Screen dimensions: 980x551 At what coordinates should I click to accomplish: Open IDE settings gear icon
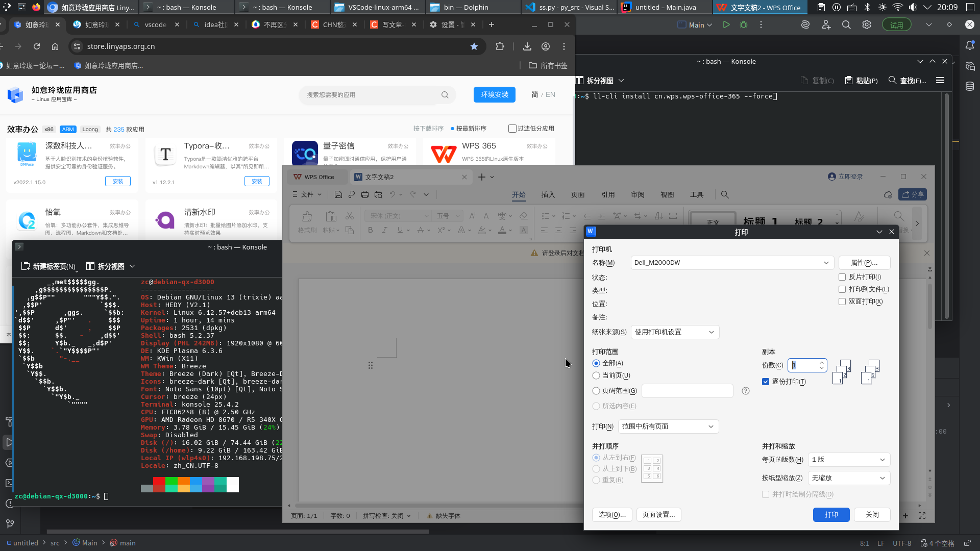pos(867,24)
